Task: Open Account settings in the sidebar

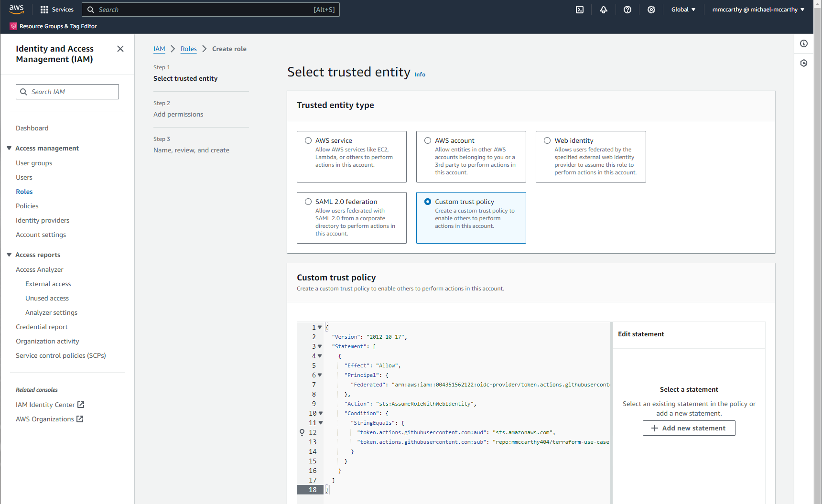Action: 41,235
